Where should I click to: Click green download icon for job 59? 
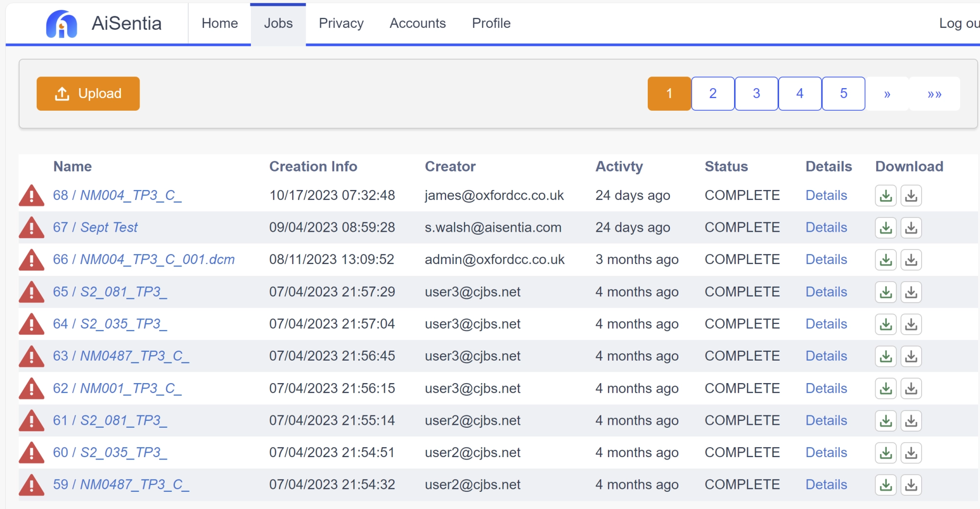point(885,485)
